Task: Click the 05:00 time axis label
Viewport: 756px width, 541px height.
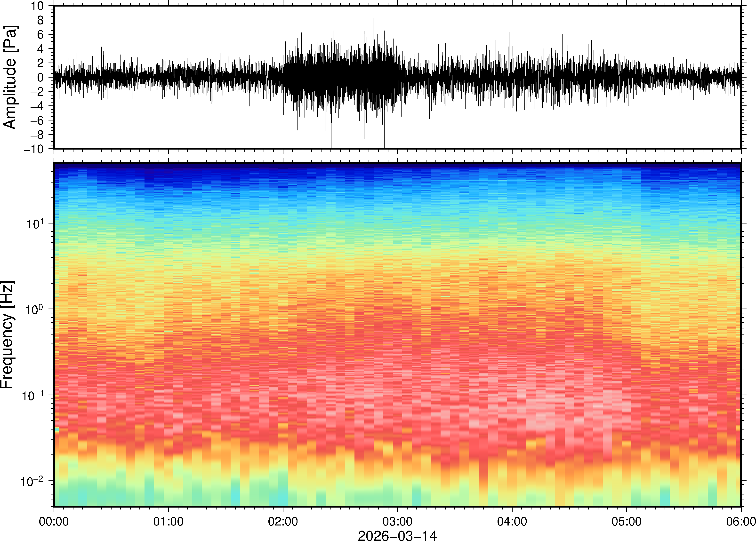Action: click(626, 521)
